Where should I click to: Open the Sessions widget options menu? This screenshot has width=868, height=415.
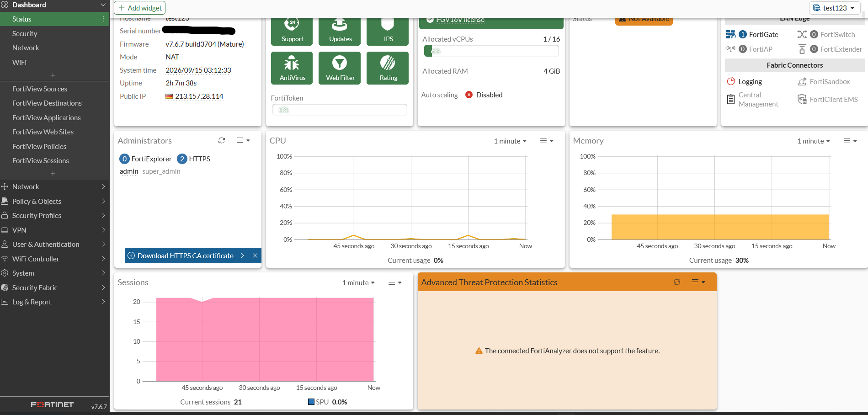395,282
